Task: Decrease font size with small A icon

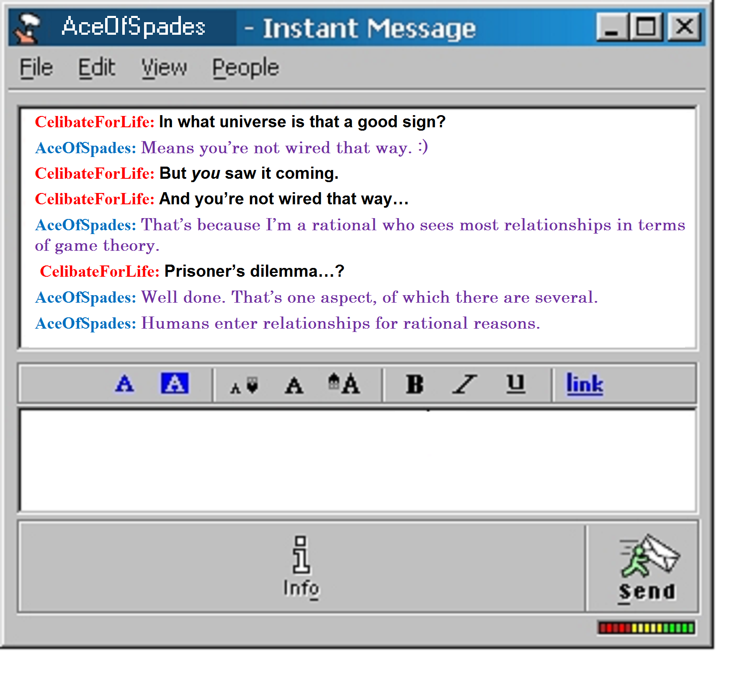Action: tap(244, 385)
